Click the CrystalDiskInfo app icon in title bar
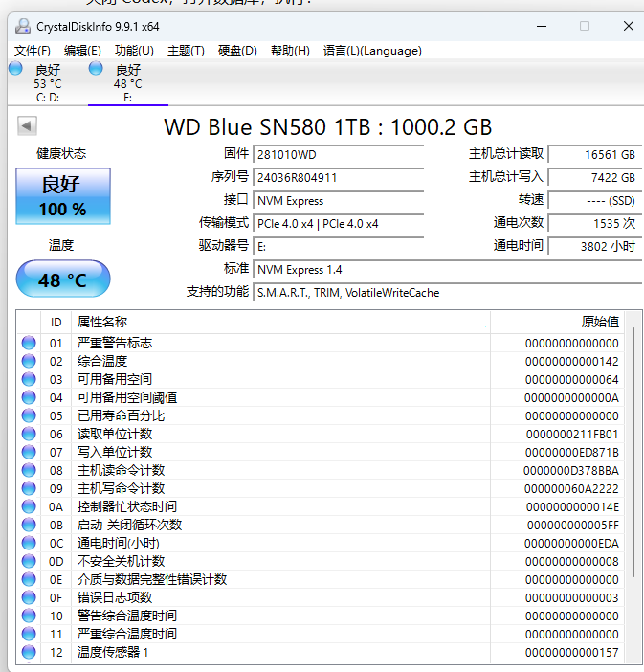The height and width of the screenshot is (672, 644). (x=23, y=26)
